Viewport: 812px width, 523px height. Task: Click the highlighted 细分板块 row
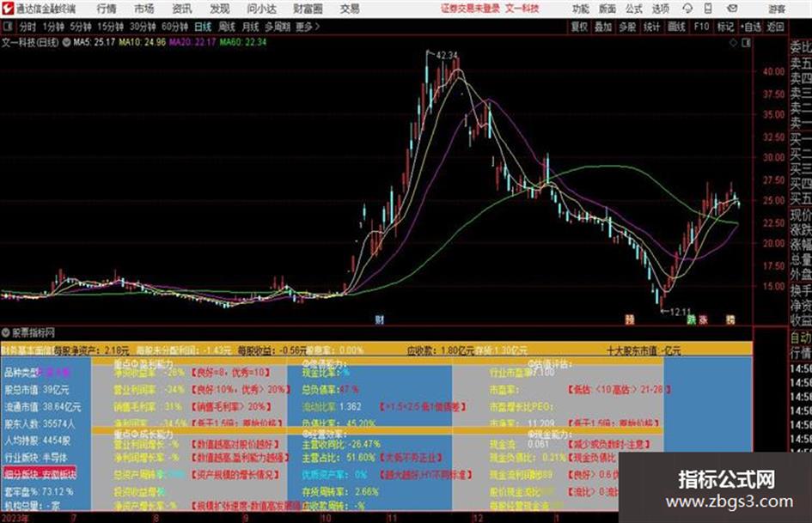pos(40,473)
